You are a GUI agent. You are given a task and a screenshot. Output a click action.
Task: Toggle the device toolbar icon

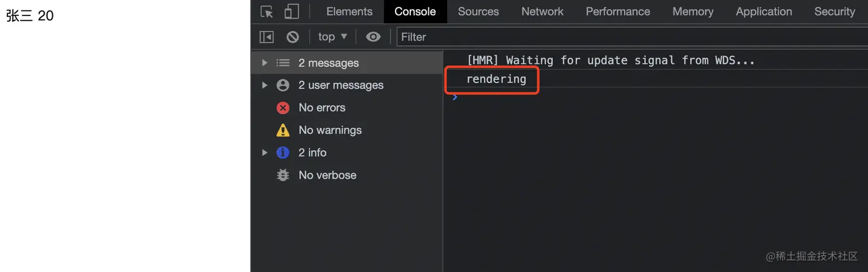[292, 12]
